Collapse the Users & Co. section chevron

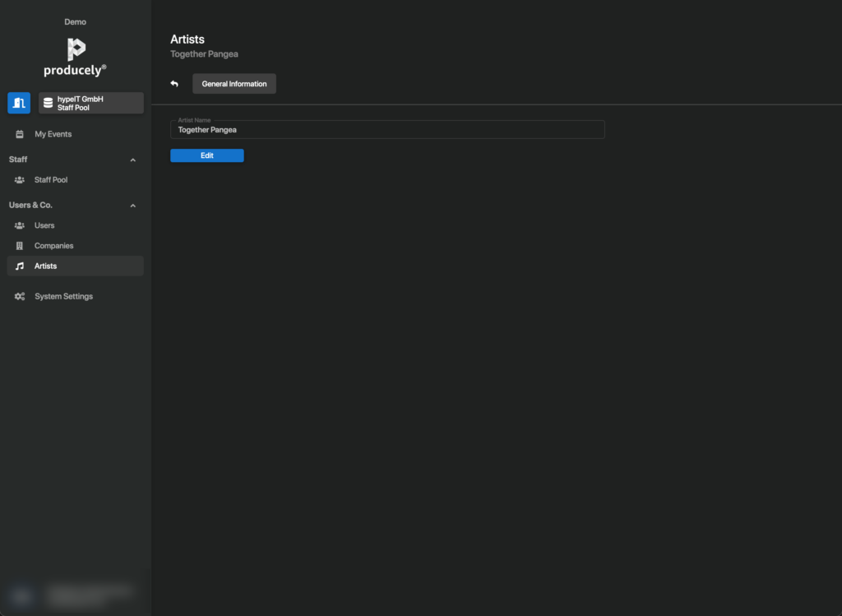133,206
